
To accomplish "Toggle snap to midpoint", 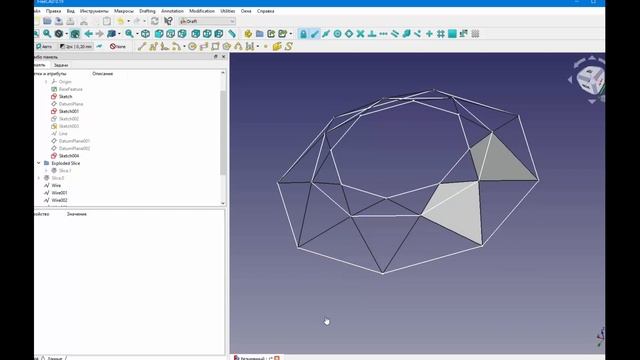I will (x=326, y=33).
